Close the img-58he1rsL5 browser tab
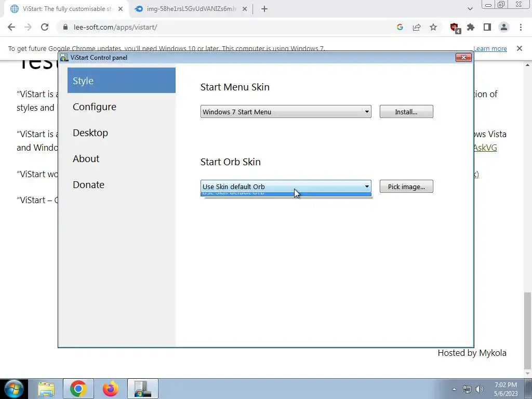 pos(245,9)
